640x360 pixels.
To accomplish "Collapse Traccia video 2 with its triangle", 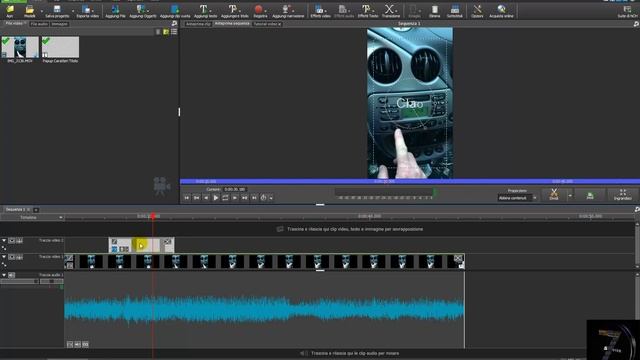I will point(4,240).
